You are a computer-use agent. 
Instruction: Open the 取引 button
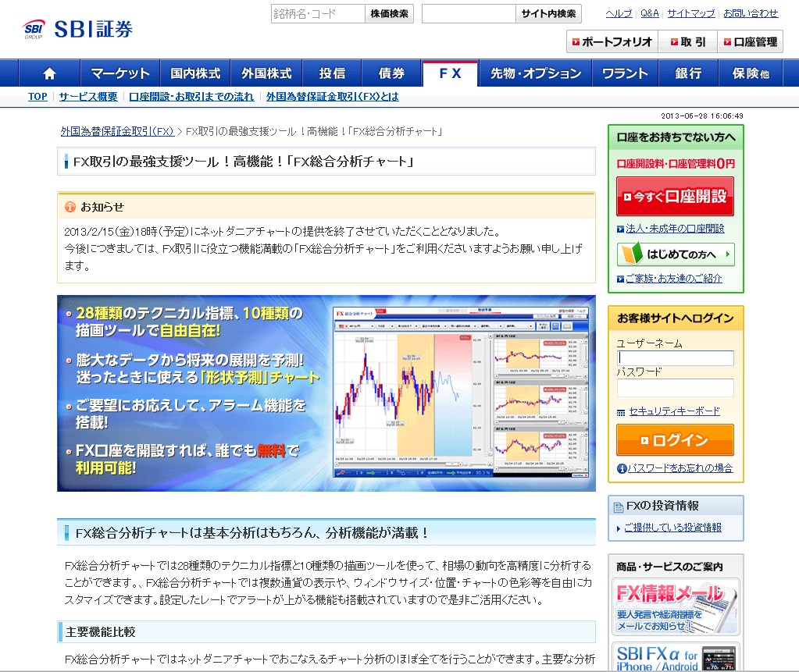pos(688,41)
